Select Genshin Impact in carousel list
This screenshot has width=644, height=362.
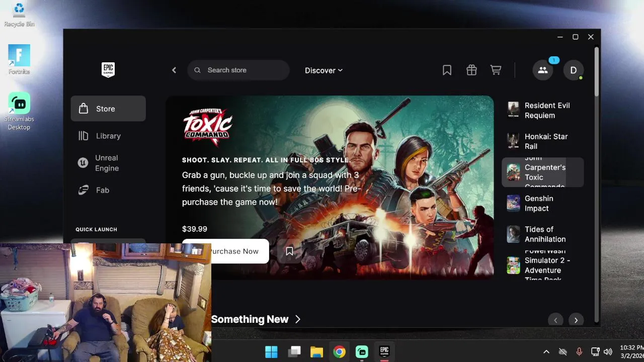point(543,204)
